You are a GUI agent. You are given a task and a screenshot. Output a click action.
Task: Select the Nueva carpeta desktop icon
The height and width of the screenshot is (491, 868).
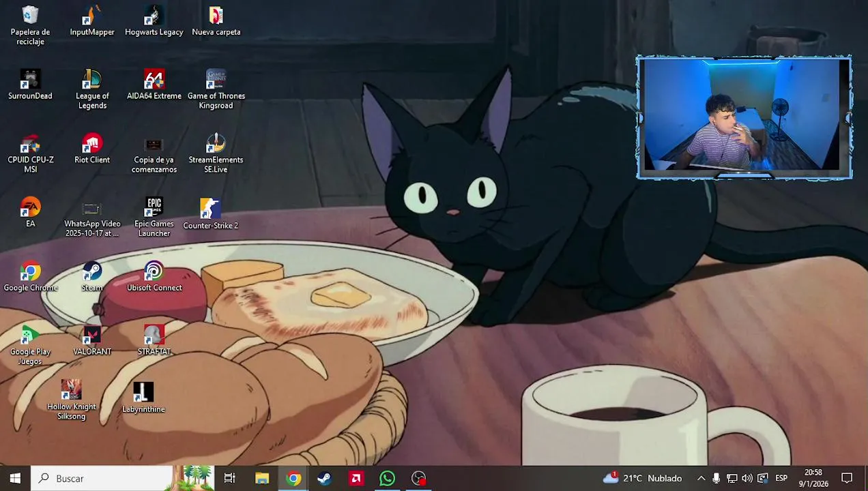pos(216,20)
